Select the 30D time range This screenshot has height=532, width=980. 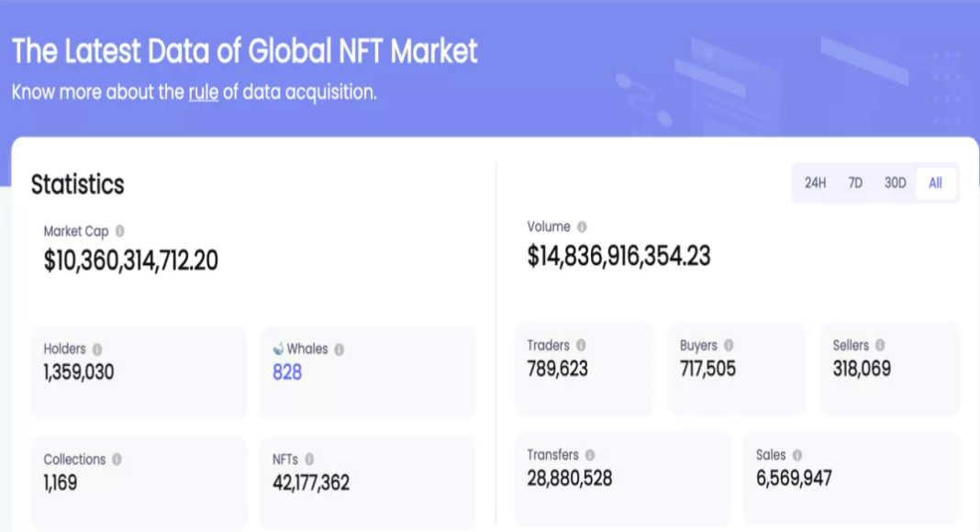pos(895,183)
